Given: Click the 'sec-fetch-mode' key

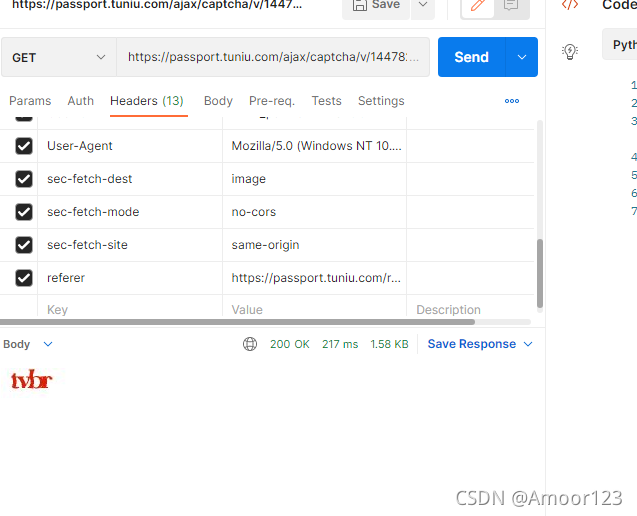Looking at the screenshot, I should (93, 212).
